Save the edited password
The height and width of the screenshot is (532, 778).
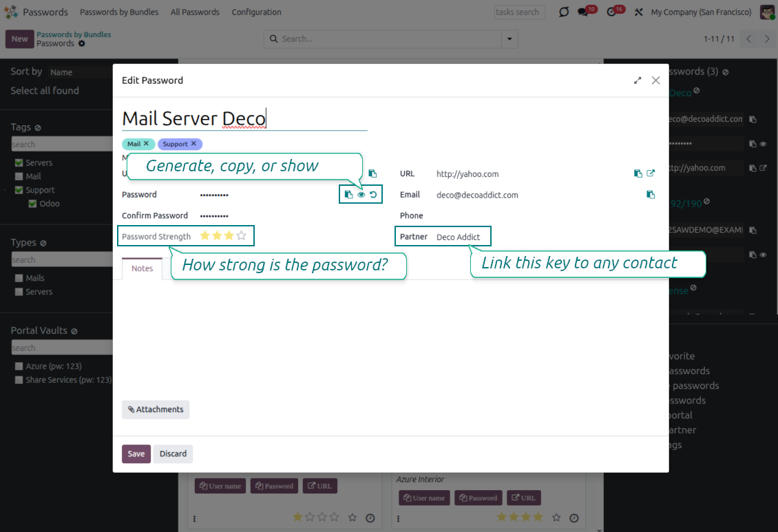[136, 454]
